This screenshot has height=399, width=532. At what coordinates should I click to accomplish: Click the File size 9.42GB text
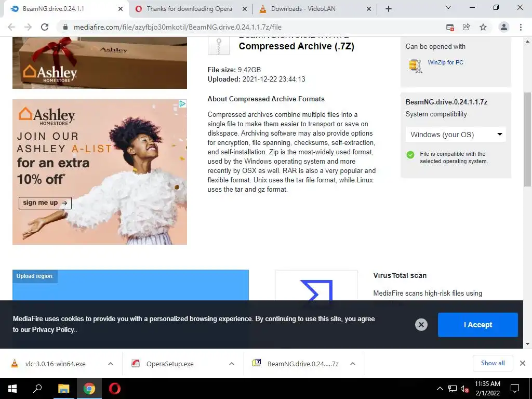[234, 70]
